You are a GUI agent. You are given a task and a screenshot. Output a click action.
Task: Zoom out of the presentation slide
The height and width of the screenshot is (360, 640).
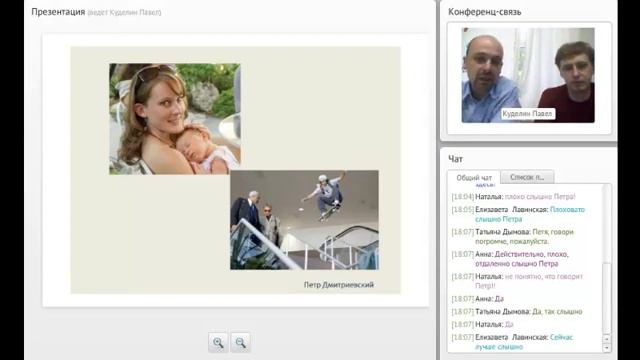(240, 342)
